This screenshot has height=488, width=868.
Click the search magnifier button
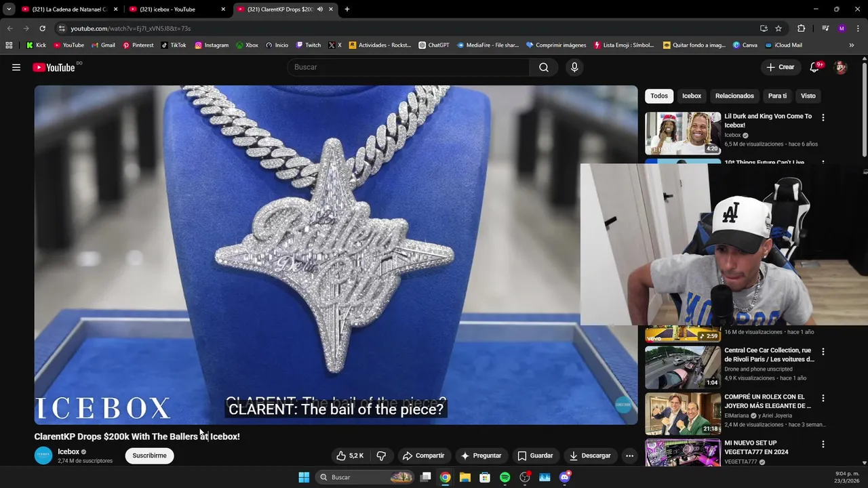[x=544, y=67]
